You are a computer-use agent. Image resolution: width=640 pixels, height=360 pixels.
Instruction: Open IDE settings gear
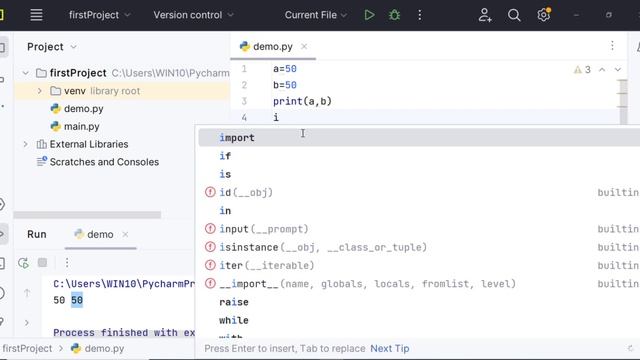(544, 15)
